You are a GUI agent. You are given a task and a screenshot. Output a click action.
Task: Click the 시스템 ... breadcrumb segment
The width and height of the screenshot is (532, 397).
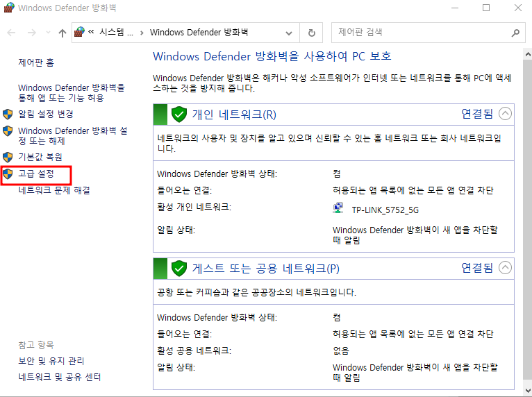(x=116, y=33)
